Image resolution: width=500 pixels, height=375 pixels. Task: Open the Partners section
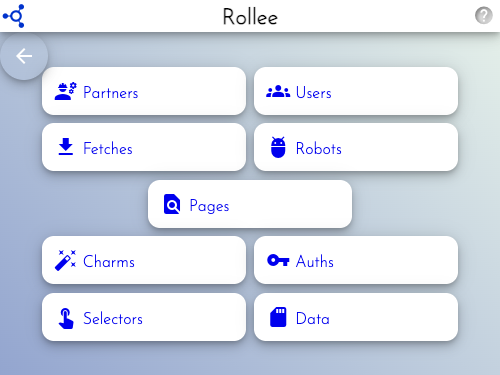pos(144,91)
